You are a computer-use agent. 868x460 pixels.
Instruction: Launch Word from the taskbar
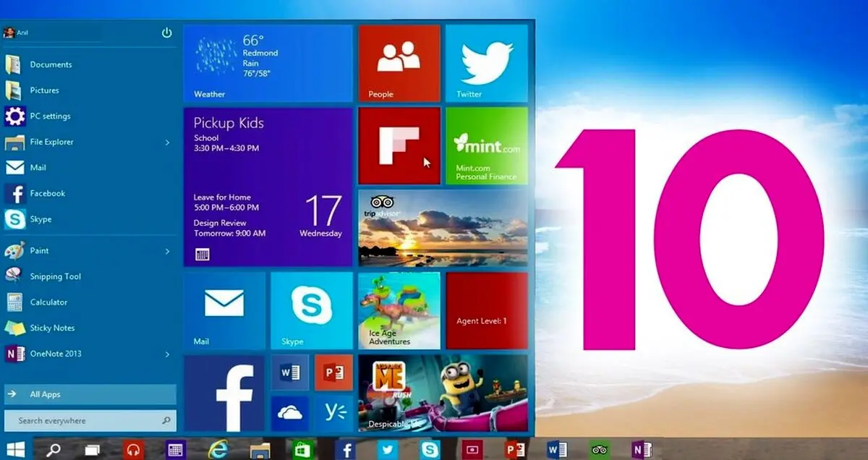click(556, 449)
